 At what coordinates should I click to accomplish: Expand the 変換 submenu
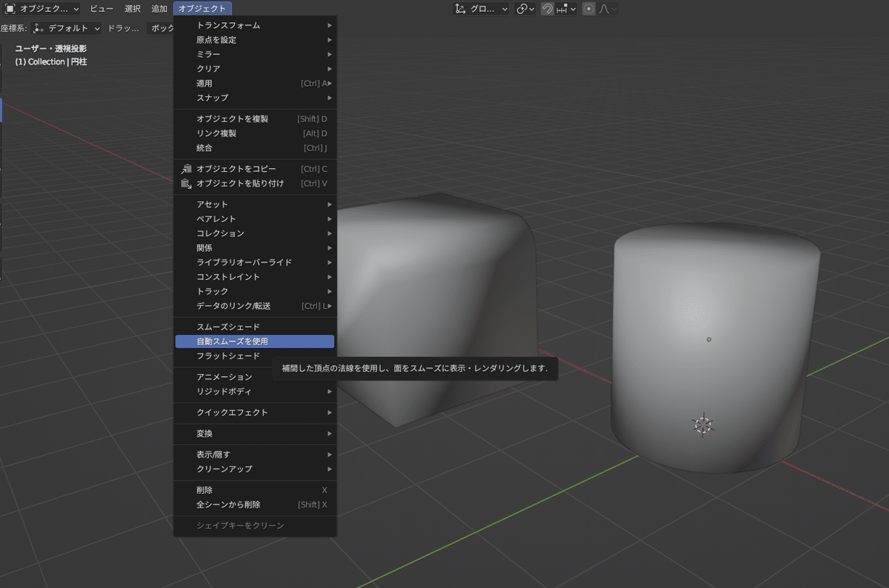pos(255,433)
